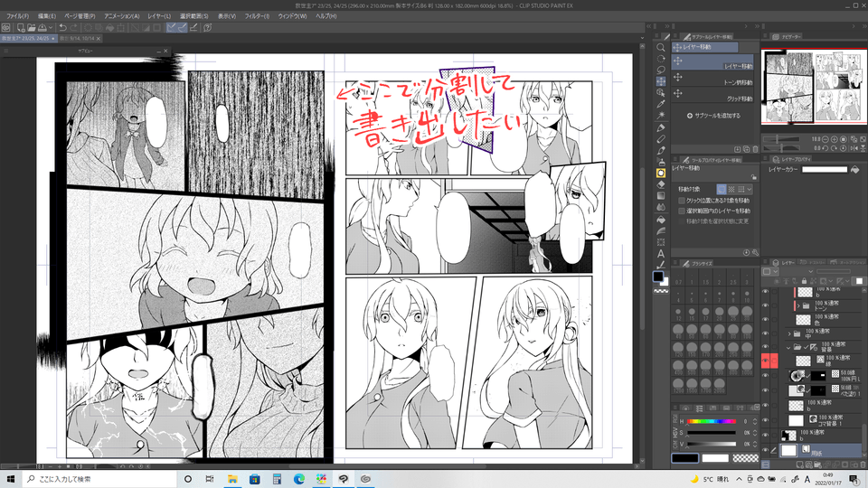868x488 pixels.
Task: Click the Save icon in command bar
Action: tap(42, 27)
